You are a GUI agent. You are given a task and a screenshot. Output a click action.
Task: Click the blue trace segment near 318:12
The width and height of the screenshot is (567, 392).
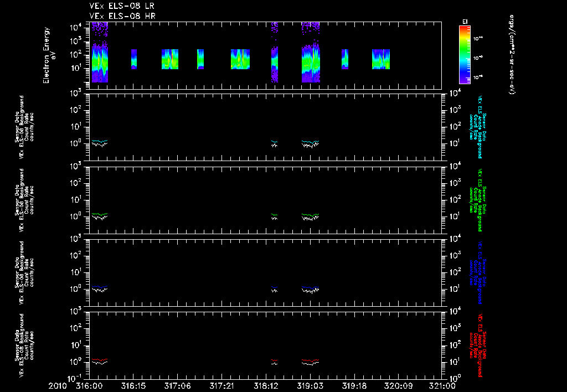point(275,287)
